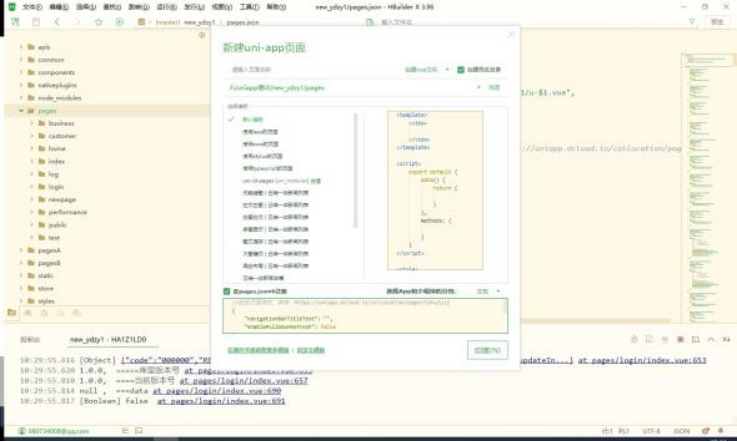
Task: Click the run icon next to the star
Action: click(x=121, y=21)
